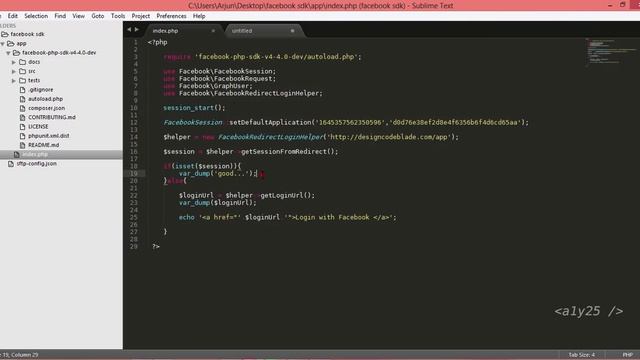Screen dimensions: 640x360
Task: Click the use Facebook\GraphUser; line
Action: click(208, 86)
